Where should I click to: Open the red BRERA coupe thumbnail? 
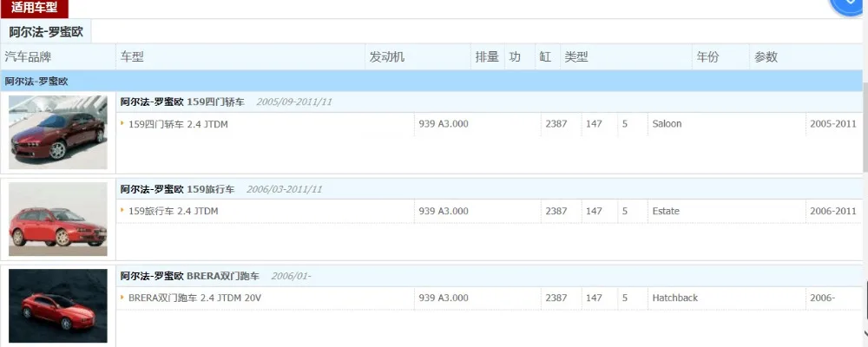(58, 306)
